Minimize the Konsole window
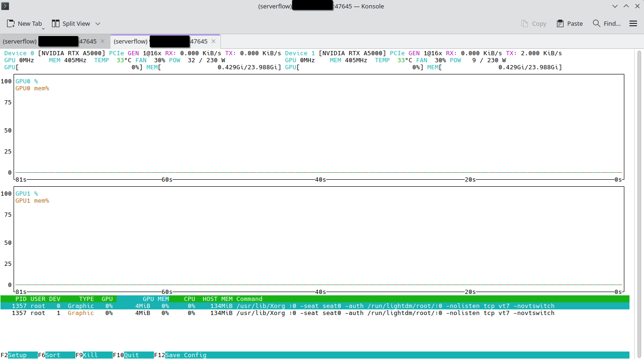Image resolution: width=644 pixels, height=359 pixels. coord(615,6)
